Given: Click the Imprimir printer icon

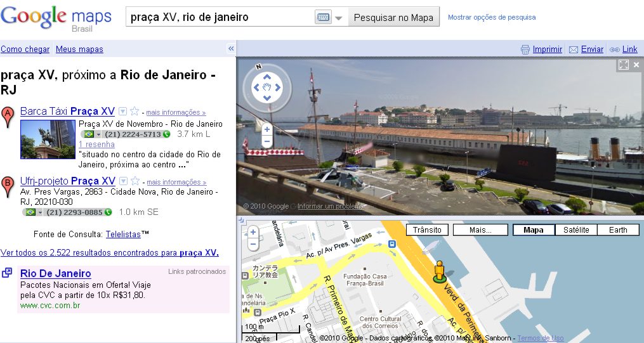Looking at the screenshot, I should point(525,49).
